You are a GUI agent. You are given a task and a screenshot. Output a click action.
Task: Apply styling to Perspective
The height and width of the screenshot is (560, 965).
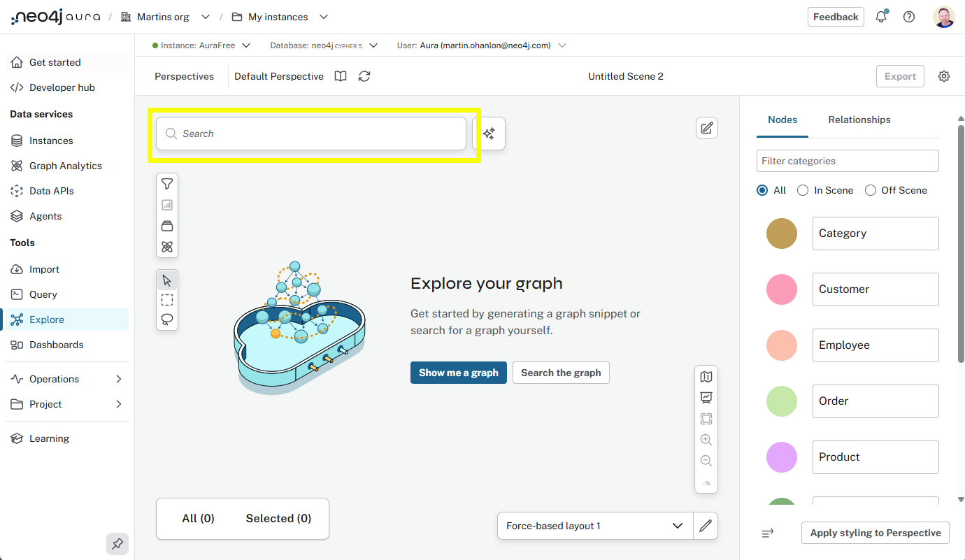[x=875, y=533]
